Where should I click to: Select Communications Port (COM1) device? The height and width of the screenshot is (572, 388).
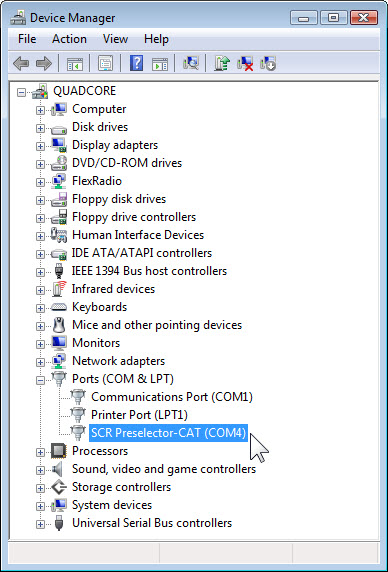[x=172, y=397]
